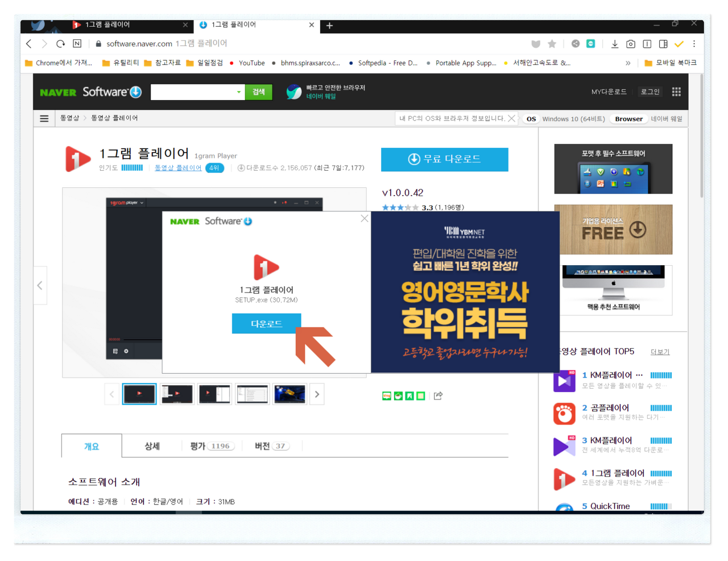The width and height of the screenshot is (728, 561).
Task: Go back to the previous browser page
Action: click(x=29, y=44)
